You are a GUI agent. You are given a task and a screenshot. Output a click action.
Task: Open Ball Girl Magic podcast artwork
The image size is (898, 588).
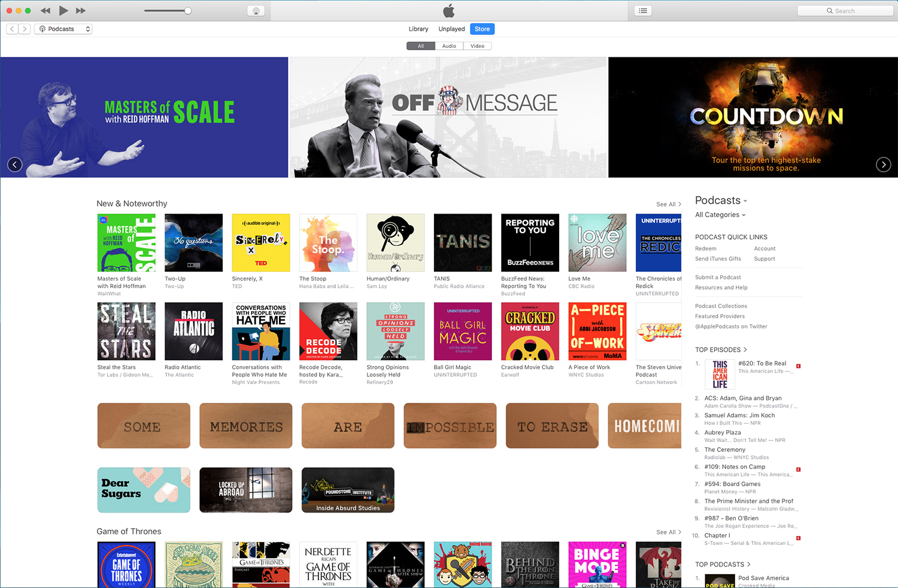point(463,331)
